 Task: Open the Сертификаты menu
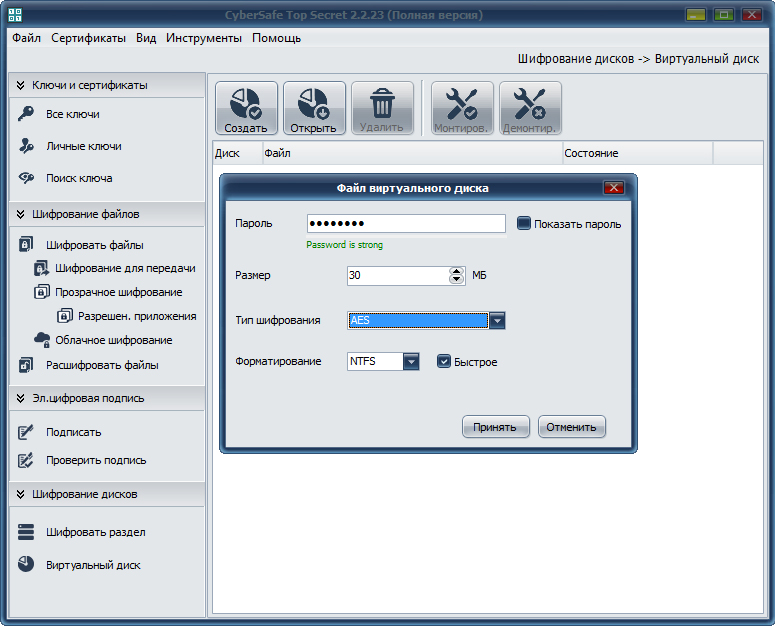click(88, 38)
